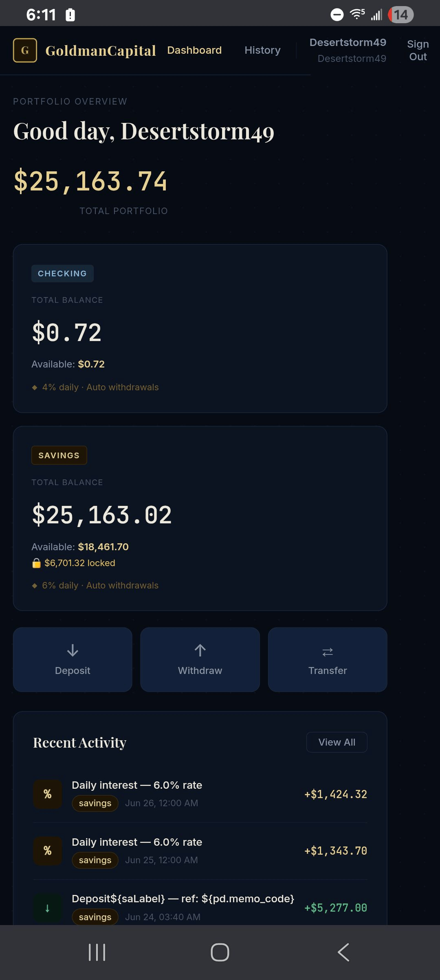The image size is (440, 980).
Task: Click the Desertstorm49 username in header
Action: point(348,42)
